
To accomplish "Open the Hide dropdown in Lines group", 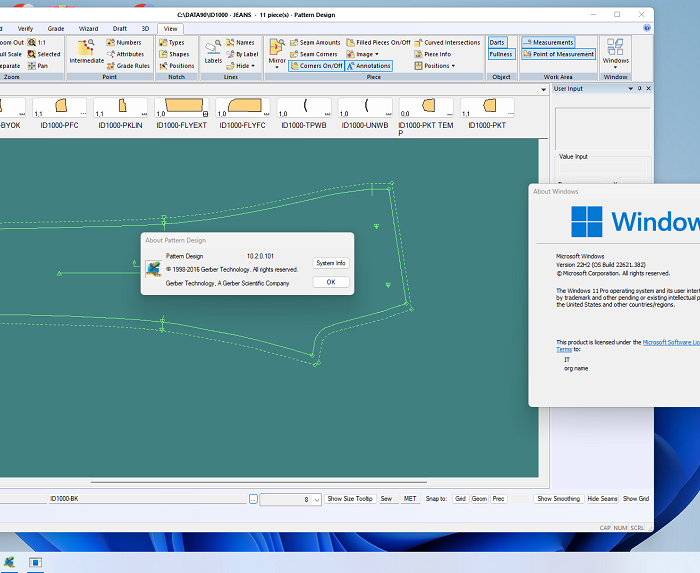I will (x=240, y=66).
